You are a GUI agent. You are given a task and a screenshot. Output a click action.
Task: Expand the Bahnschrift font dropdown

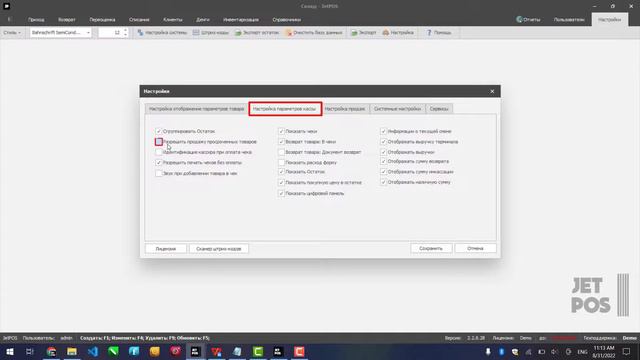click(x=88, y=32)
